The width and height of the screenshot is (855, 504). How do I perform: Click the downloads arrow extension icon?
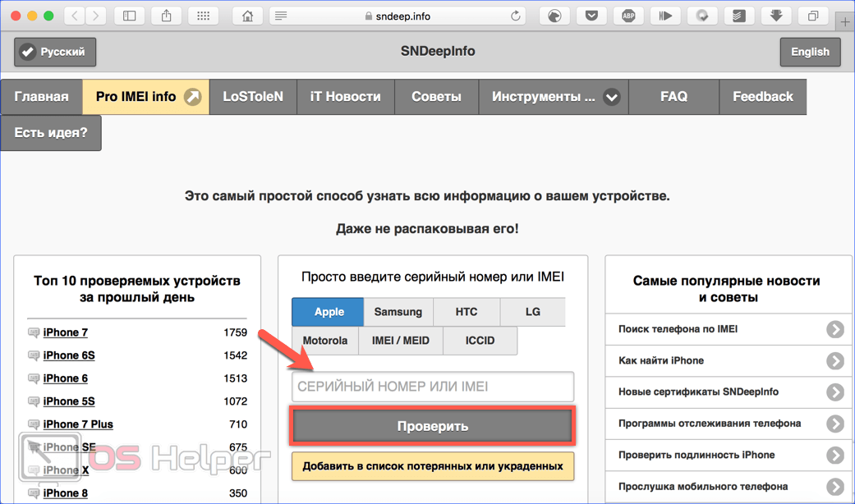776,16
